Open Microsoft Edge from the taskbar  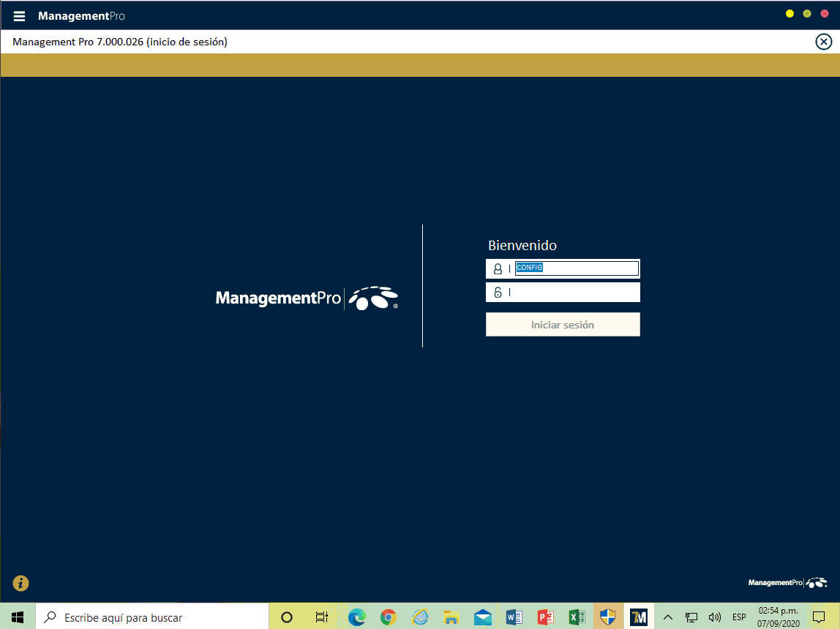(x=357, y=617)
